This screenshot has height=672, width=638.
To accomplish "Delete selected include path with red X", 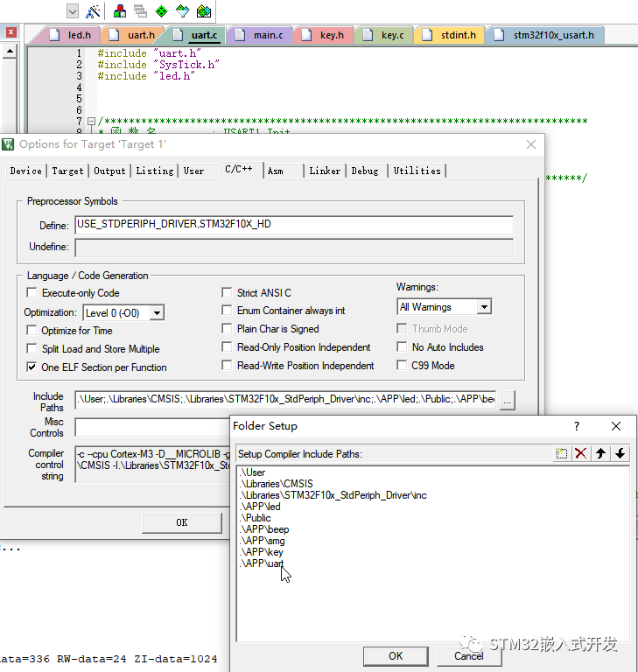I will click(x=580, y=453).
